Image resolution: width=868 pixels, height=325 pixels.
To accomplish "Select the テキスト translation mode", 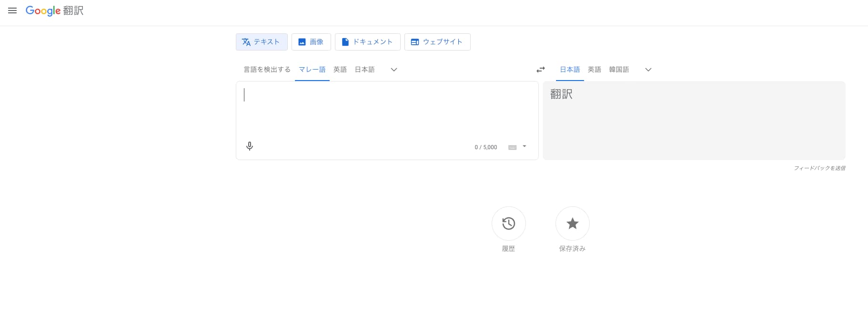I will (x=262, y=42).
